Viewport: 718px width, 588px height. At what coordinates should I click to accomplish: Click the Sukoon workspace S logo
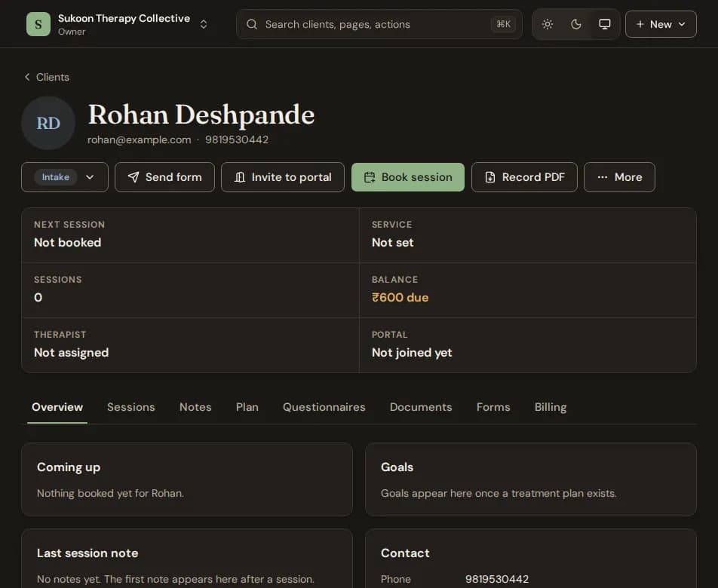(x=38, y=24)
